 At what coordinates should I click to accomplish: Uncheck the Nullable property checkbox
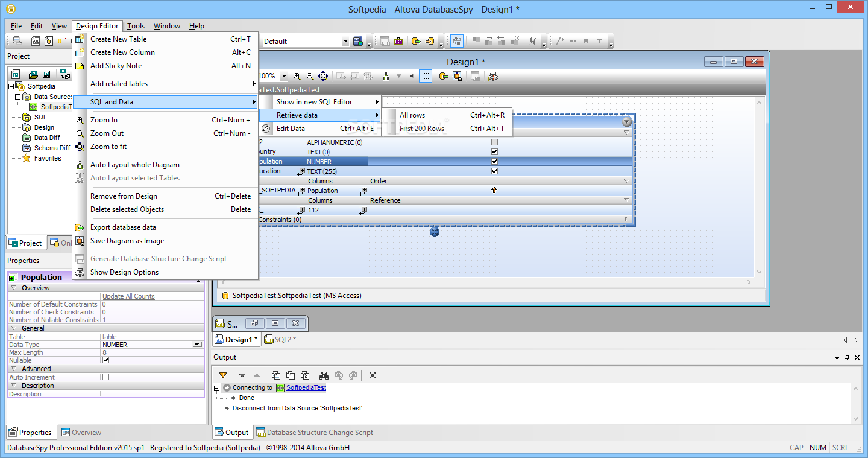tap(106, 360)
